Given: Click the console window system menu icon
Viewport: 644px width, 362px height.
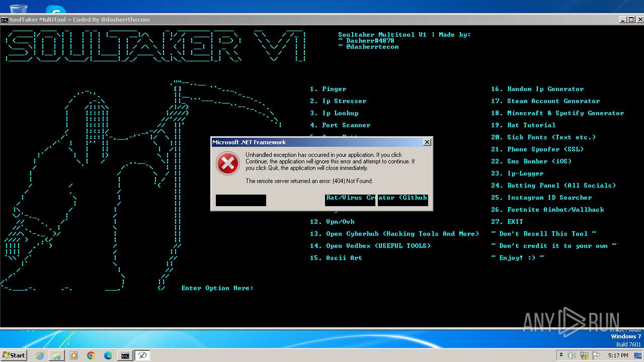Looking at the screenshot, I should tap(4, 20).
